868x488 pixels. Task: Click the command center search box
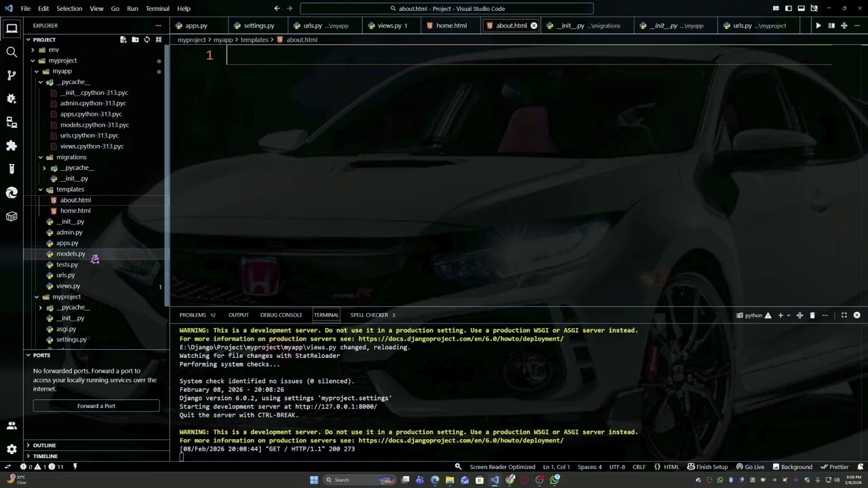447,8
